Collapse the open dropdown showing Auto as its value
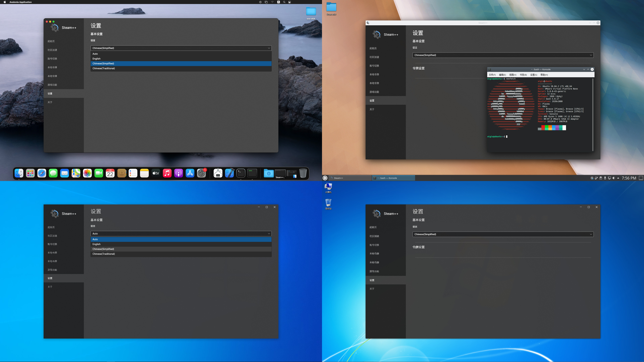 tap(181, 234)
